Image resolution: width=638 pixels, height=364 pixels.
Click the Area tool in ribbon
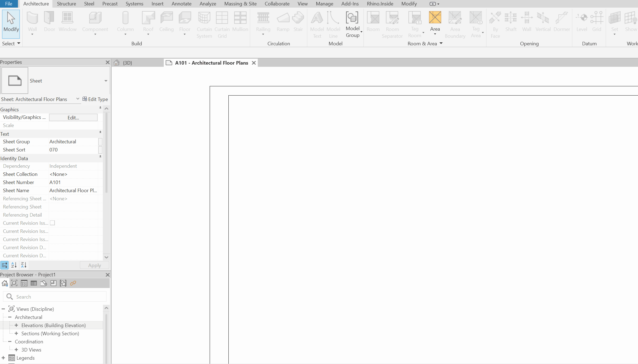tap(435, 18)
